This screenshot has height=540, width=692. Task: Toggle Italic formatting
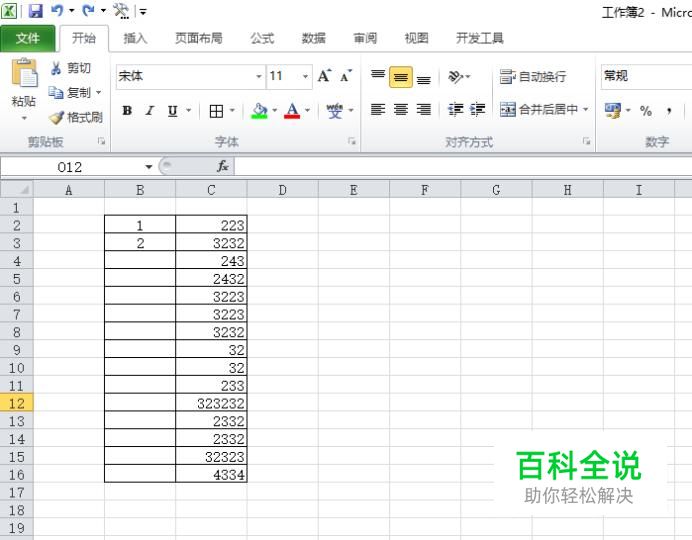pos(150,111)
